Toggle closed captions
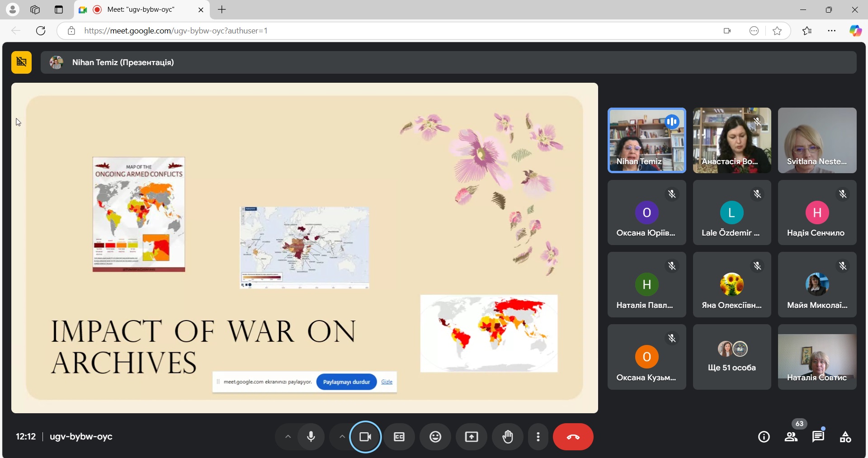 [x=399, y=437]
